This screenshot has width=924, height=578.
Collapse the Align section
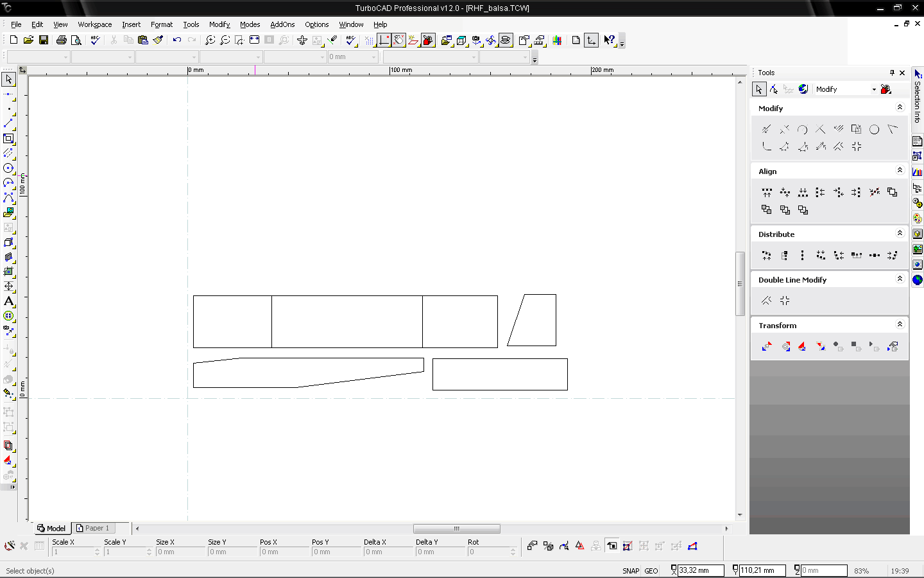(900, 170)
